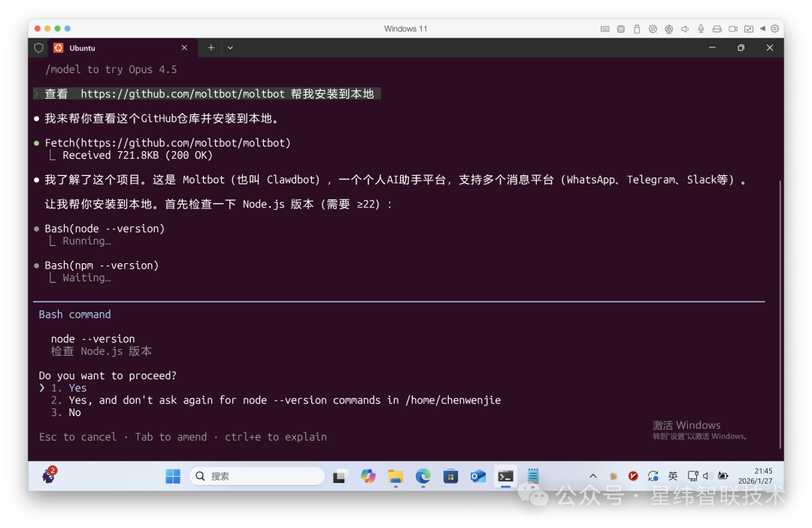Viewport: 812px width, 528px height.
Task: Click the taskbar search box
Action: click(256, 476)
